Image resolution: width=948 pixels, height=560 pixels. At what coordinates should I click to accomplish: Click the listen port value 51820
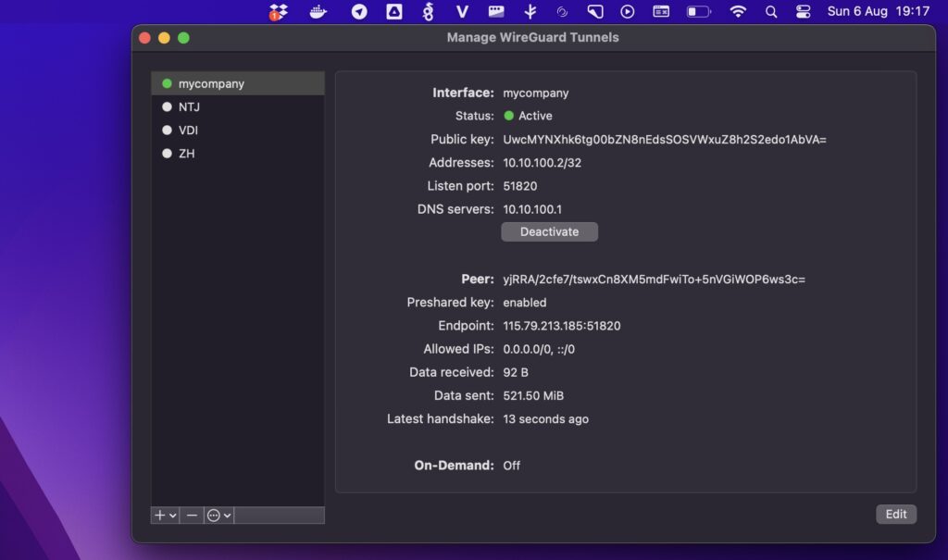520,186
